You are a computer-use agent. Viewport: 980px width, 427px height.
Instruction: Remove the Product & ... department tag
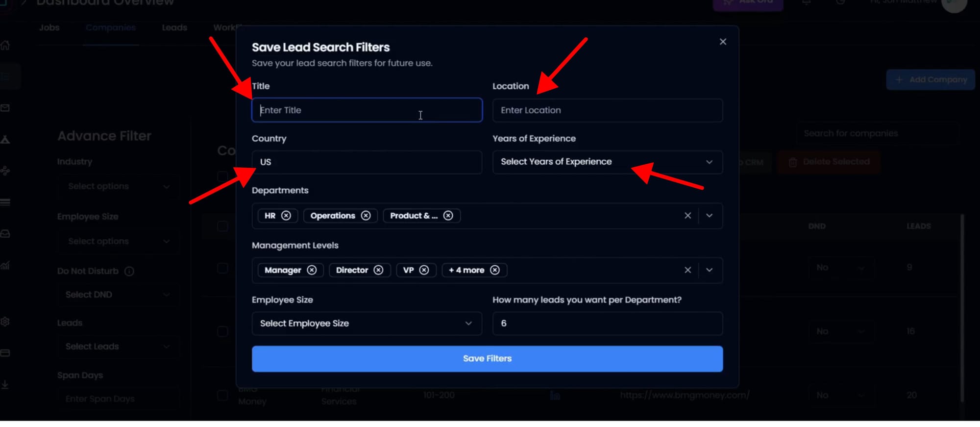[448, 216]
